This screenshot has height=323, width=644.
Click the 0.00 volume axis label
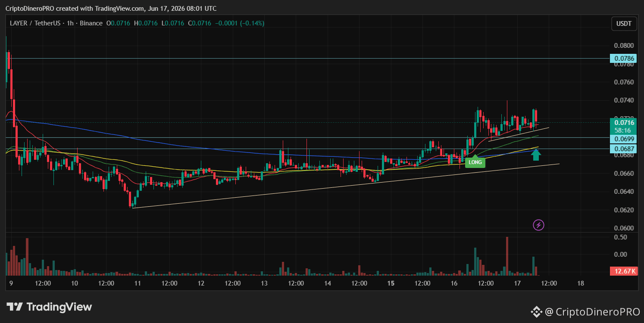pyautogui.click(x=621, y=255)
